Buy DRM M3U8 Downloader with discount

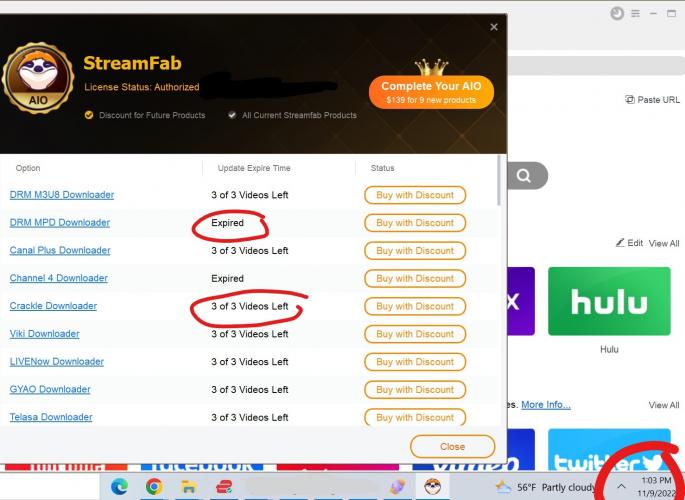(415, 195)
